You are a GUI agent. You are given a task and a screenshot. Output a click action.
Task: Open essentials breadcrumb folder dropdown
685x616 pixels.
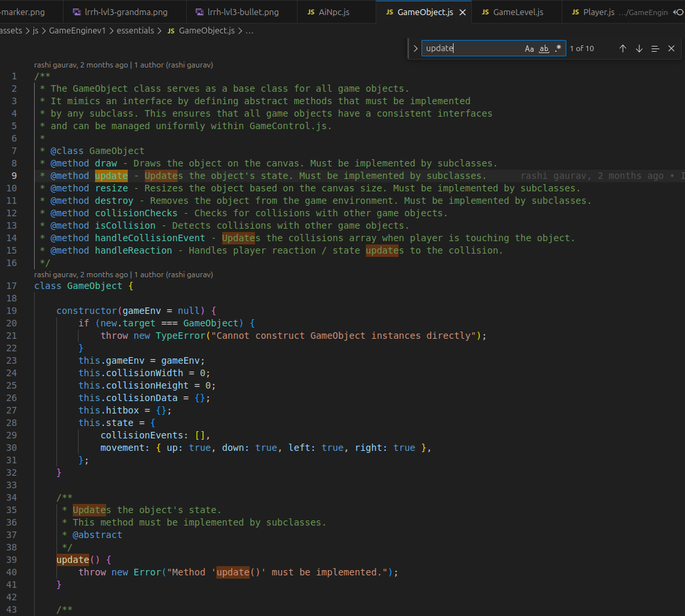pyautogui.click(x=135, y=31)
